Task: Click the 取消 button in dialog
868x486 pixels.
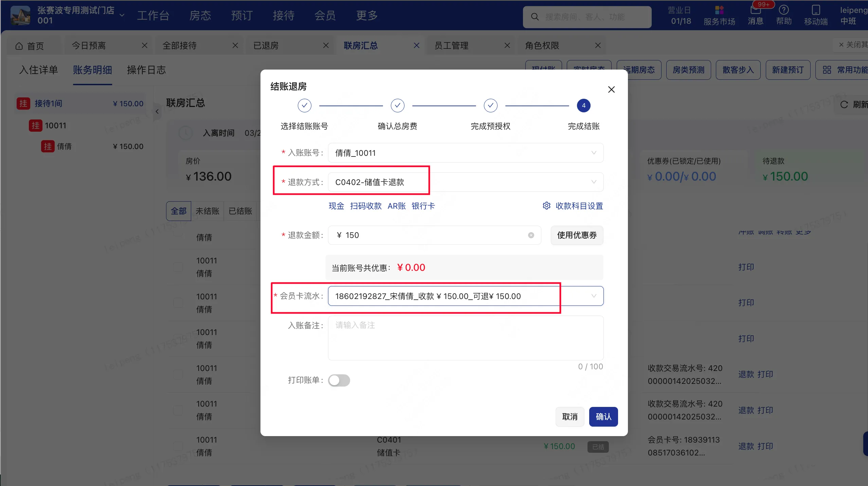Action: pos(570,416)
